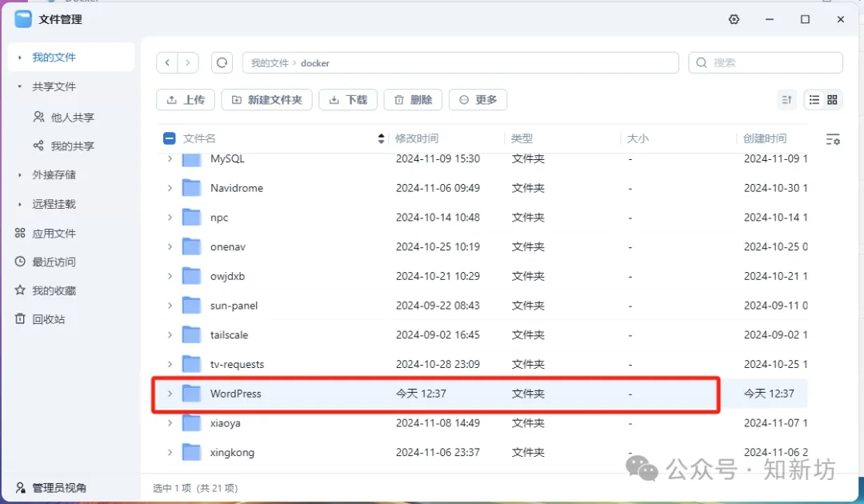
Task: Open 我的文件 in sidebar
Action: (x=71, y=58)
